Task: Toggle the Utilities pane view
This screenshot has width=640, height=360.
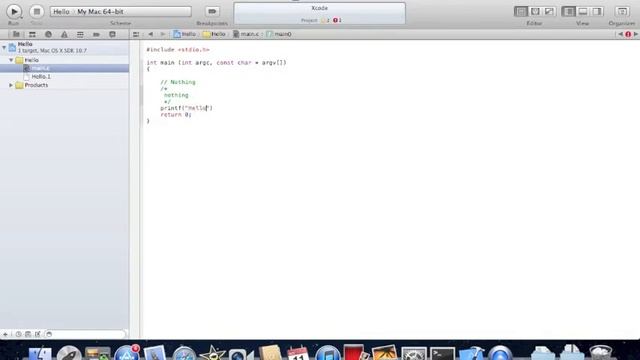Action: tap(597, 11)
